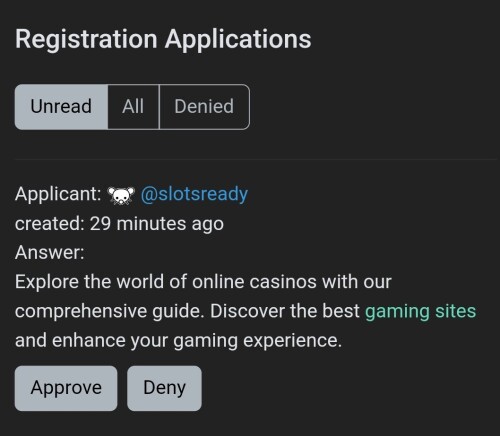
Task: Click 'Discover the best' in the answer
Action: click(285, 311)
